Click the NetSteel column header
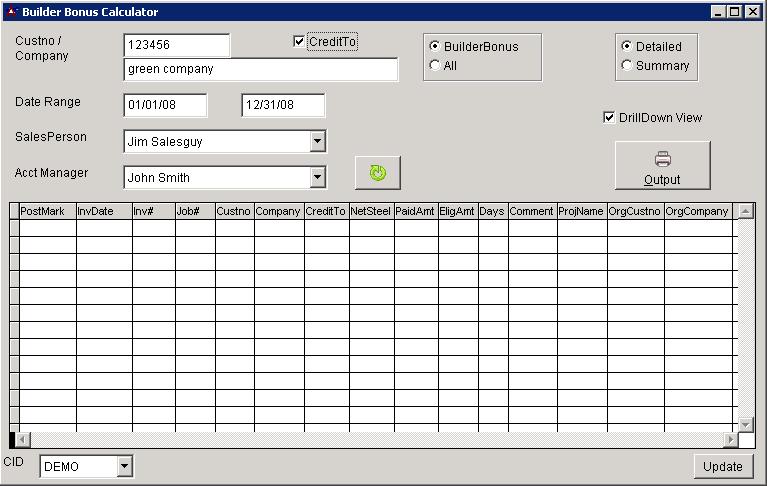Image resolution: width=767 pixels, height=486 pixels. [x=370, y=211]
